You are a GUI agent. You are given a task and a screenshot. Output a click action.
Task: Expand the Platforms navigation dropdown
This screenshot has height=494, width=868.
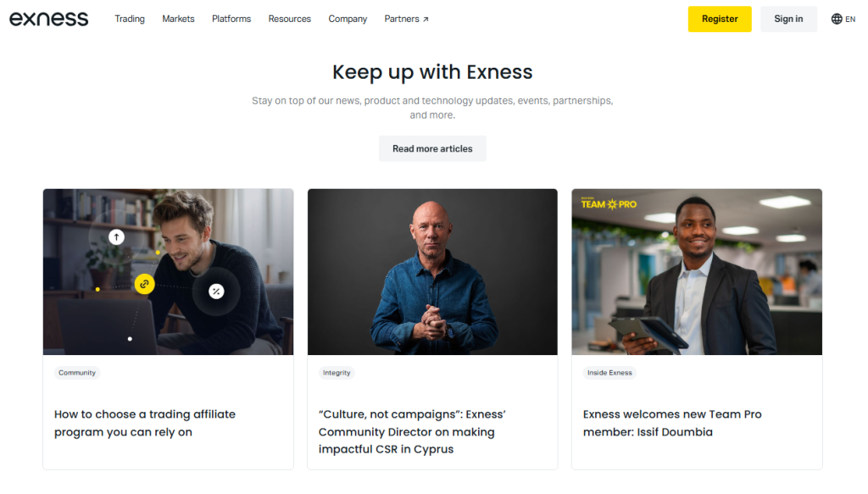pos(231,19)
